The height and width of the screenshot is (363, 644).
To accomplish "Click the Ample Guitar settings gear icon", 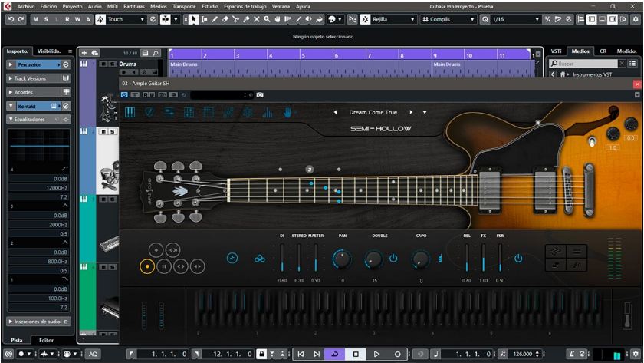I will pyautogui.click(x=248, y=112).
